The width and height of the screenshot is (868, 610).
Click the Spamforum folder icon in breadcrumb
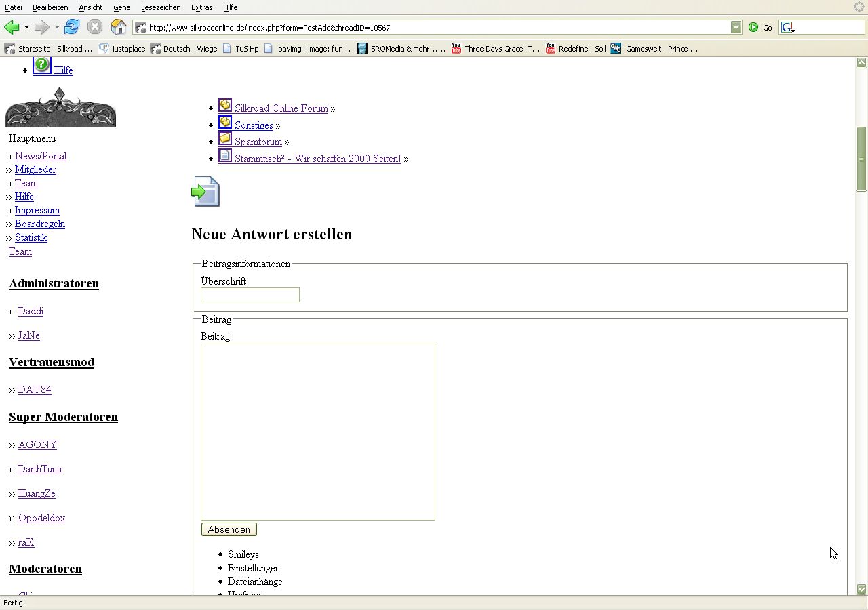coord(225,139)
